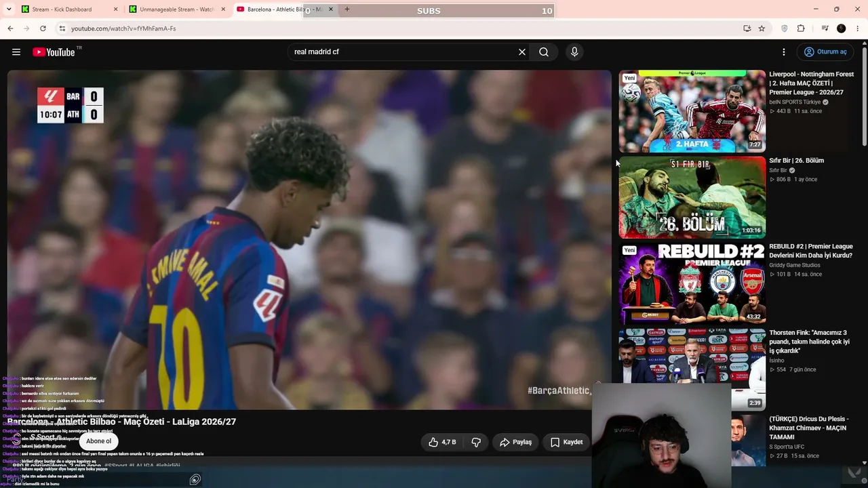The image size is (868, 488).
Task: Expand the tab search dropdown arrow
Action: tap(9, 9)
